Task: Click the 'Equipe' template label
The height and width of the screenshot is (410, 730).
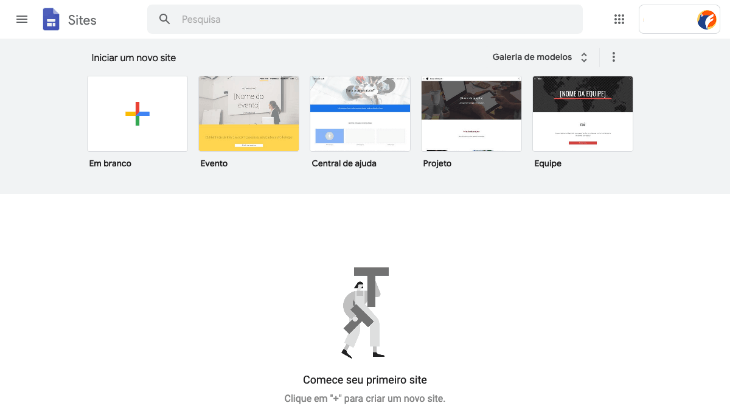Action: click(548, 163)
